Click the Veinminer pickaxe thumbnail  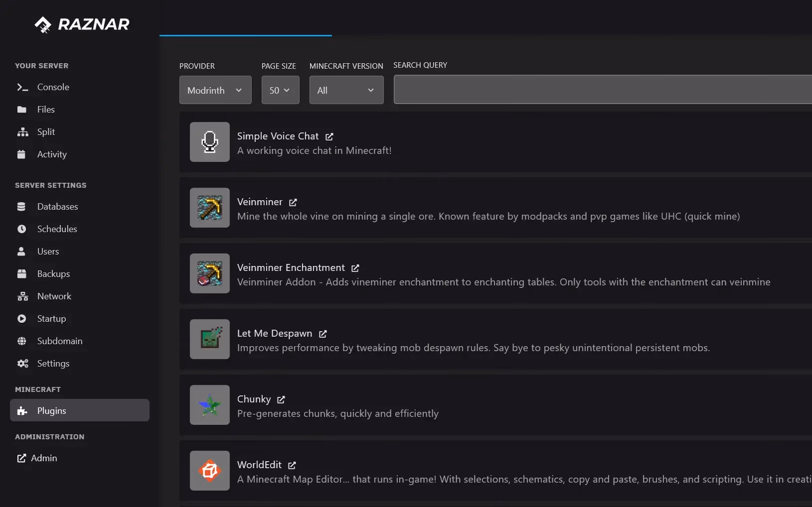(x=210, y=208)
